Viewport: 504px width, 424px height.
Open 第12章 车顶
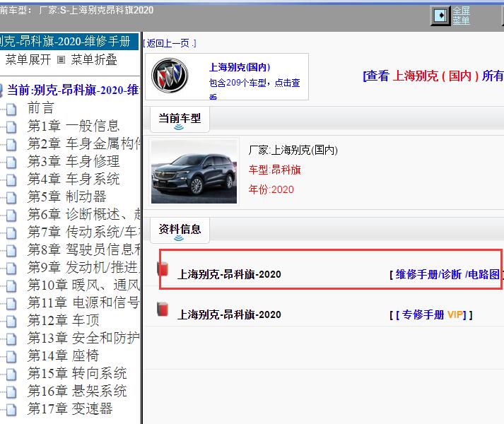64,320
